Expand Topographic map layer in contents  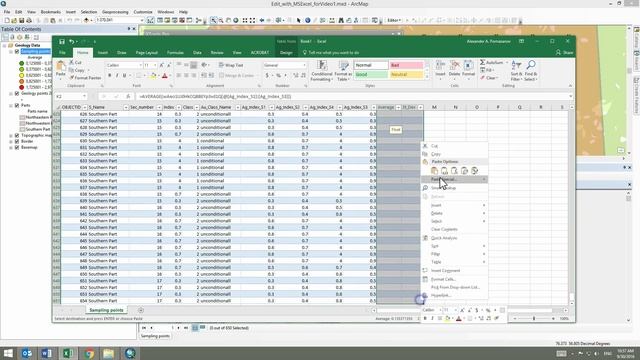(11, 135)
